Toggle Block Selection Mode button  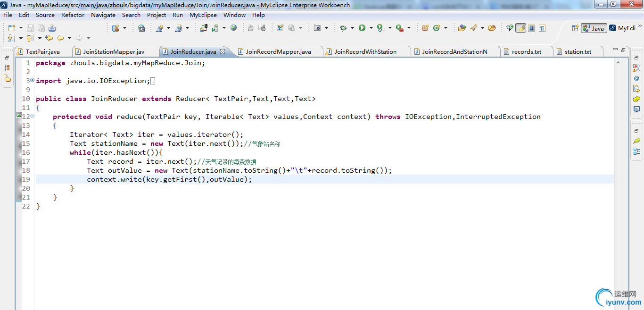(531, 28)
